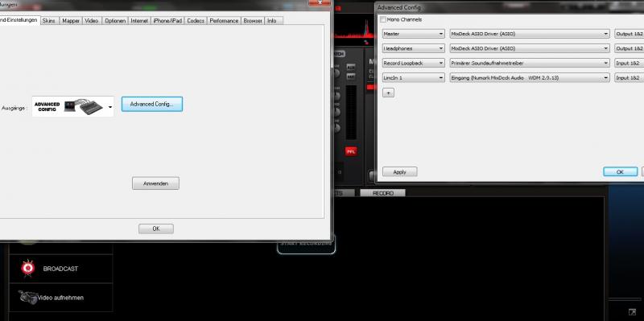Click the pop-out icon at the bottom right corner
The height and width of the screenshot is (321, 644).
tap(632, 312)
